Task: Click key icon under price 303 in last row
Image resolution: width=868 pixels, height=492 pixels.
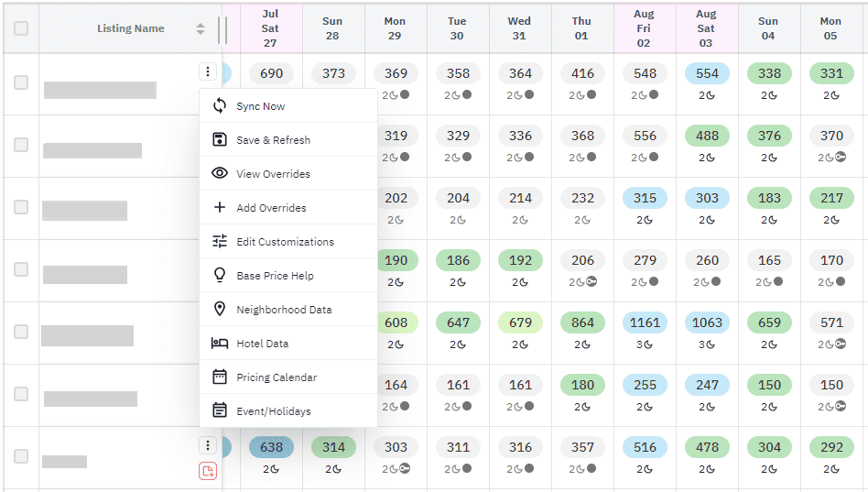Action: 405,469
